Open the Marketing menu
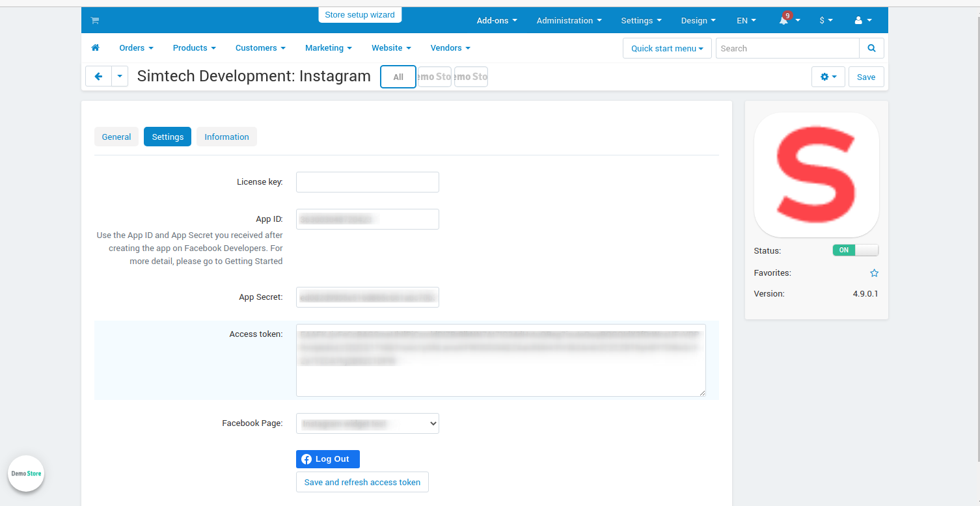This screenshot has width=980, height=506. click(329, 48)
